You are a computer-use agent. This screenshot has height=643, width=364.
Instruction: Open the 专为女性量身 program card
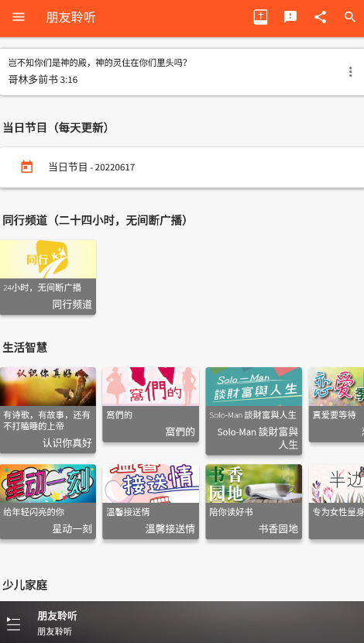(337, 501)
